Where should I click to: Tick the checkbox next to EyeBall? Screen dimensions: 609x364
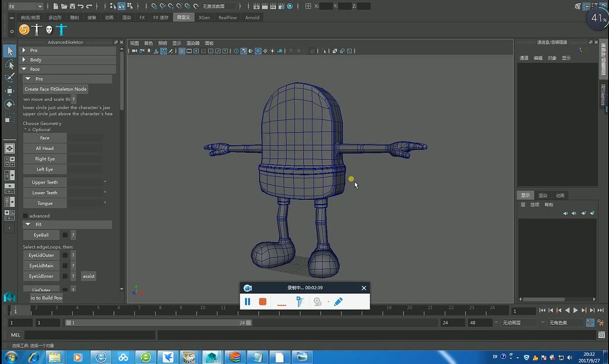click(65, 235)
